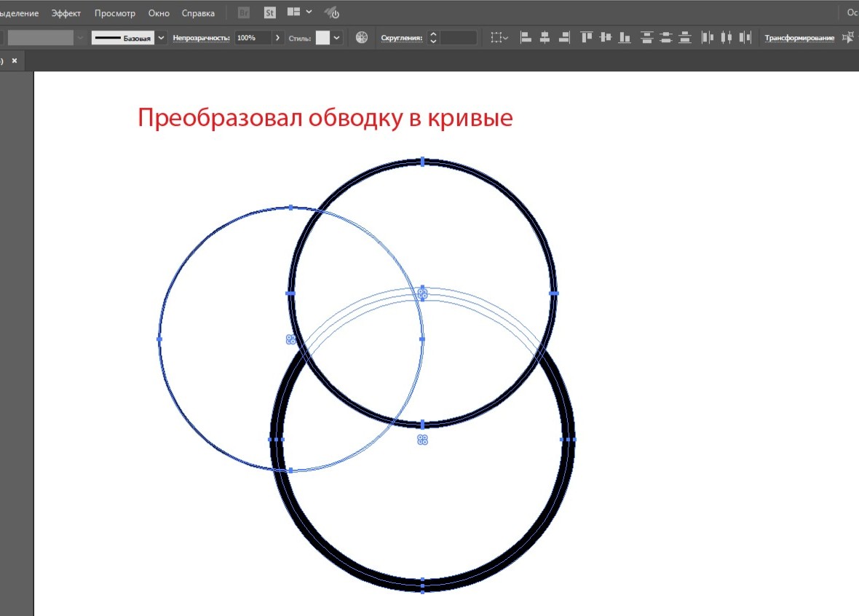This screenshot has width=859, height=616.
Task: Open the Окно menu
Action: (x=159, y=13)
